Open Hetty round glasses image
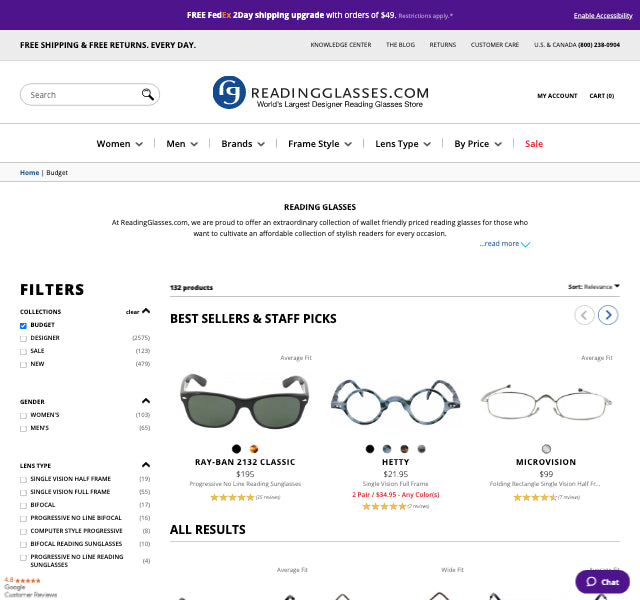 396,402
